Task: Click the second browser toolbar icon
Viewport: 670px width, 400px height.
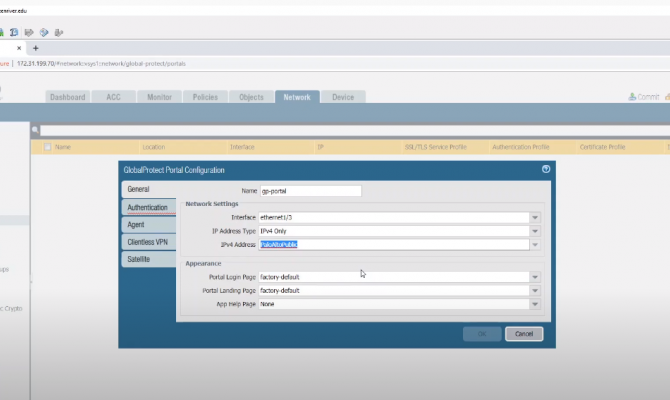Action: click(x=14, y=32)
